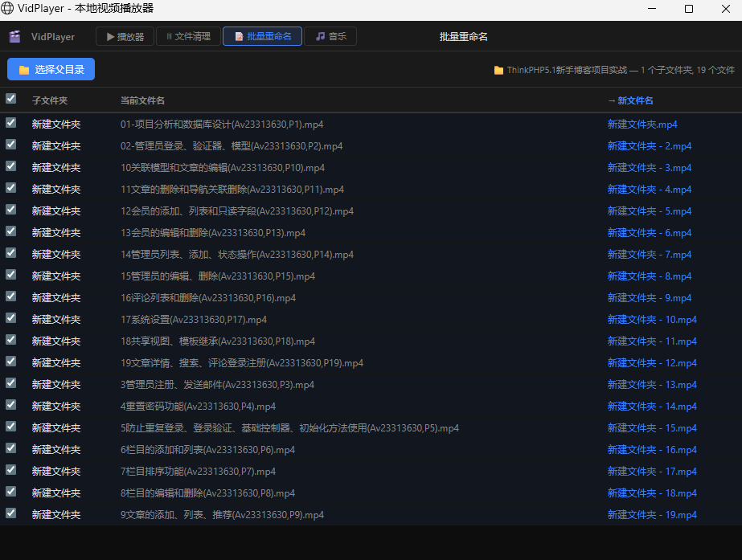
Task: Toggle checkbox for 15管理员的编辑 row
Action: coord(11,275)
